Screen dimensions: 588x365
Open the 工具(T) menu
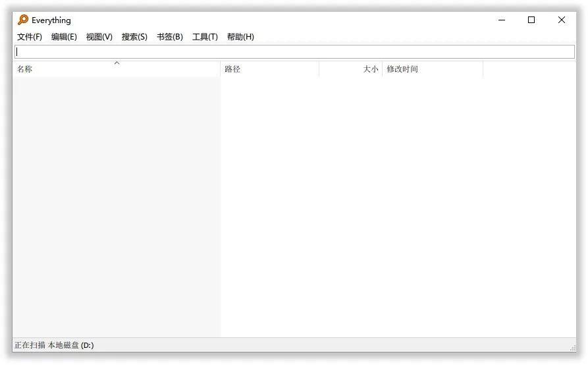205,37
